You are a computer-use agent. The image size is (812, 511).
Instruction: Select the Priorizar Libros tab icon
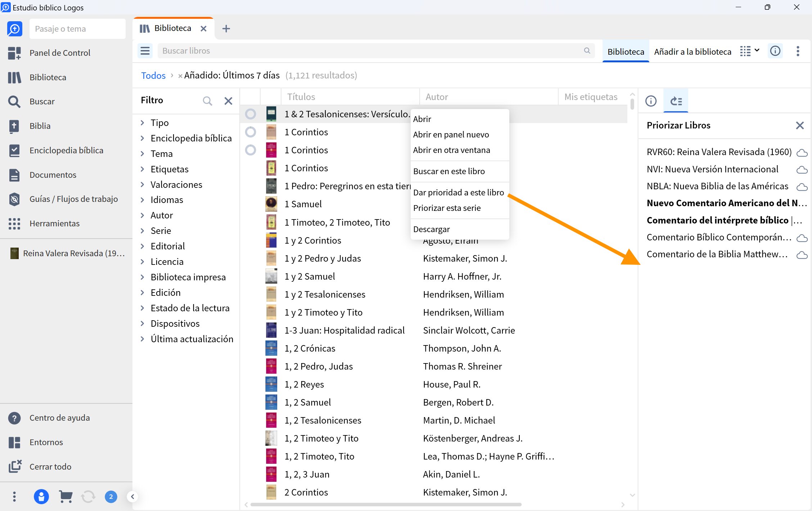(x=676, y=101)
